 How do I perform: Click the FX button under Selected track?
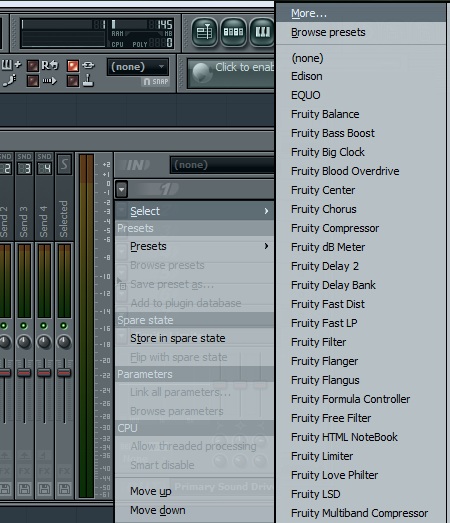pyautogui.click(x=64, y=471)
